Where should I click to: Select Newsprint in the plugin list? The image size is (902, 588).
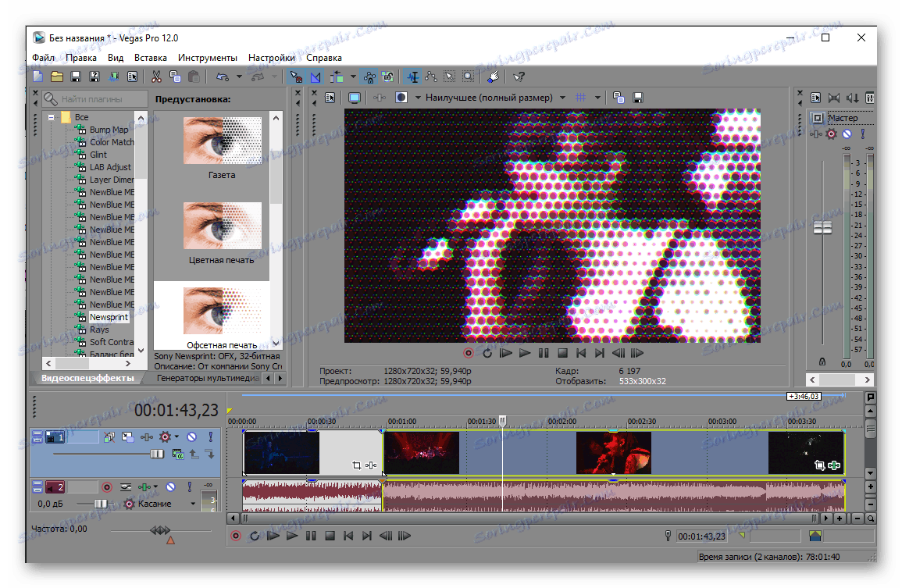109,316
